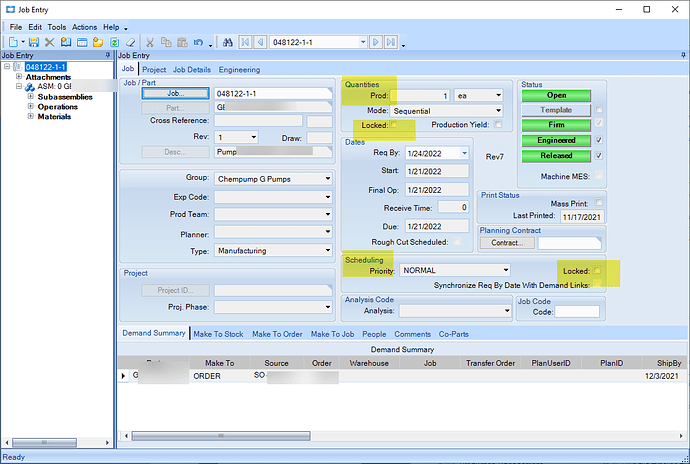Click the green Firm status button

(556, 125)
